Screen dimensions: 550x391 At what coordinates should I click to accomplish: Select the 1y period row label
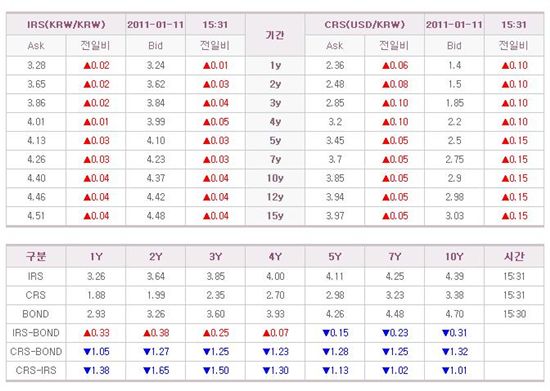coord(275,66)
